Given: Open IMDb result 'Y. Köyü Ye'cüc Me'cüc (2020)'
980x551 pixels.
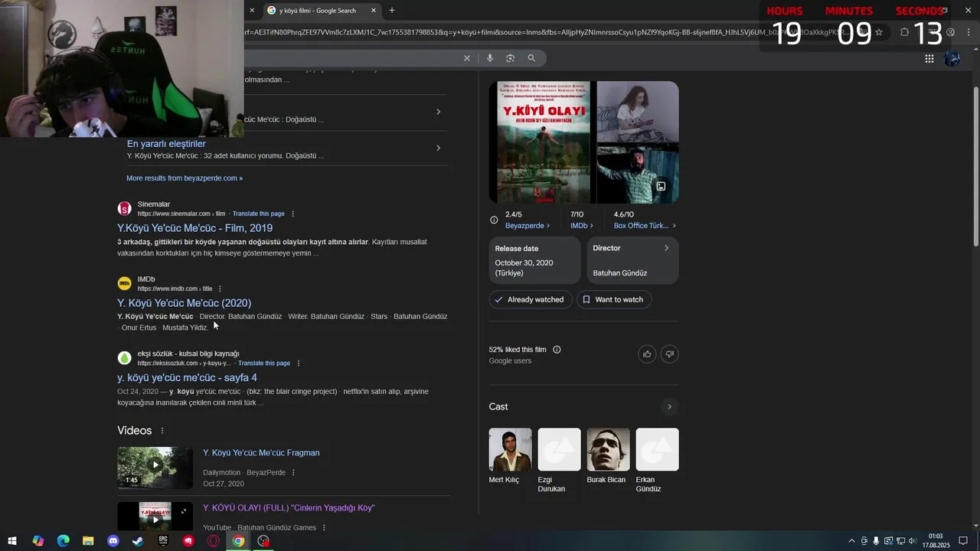Looking at the screenshot, I should (184, 303).
